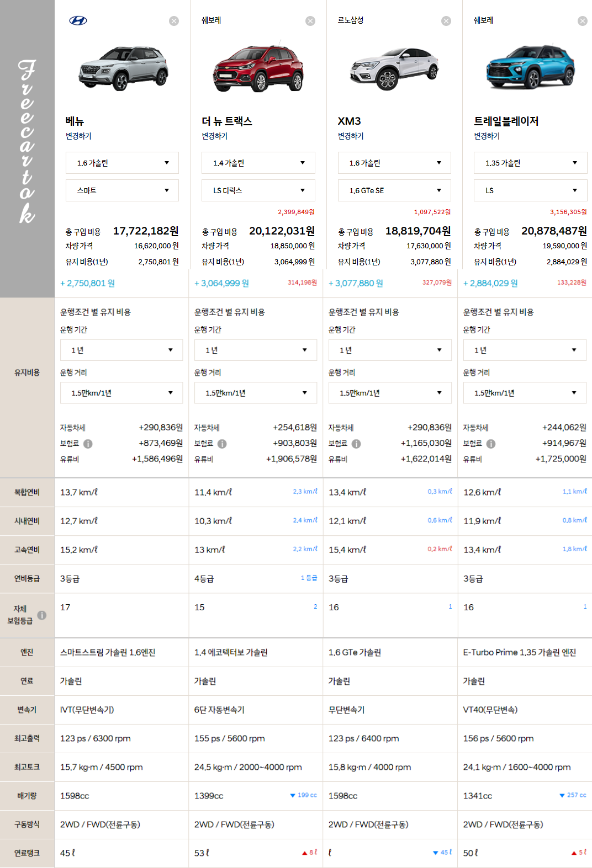
Task: Click the Hyundai logo icon
Action: (x=78, y=21)
